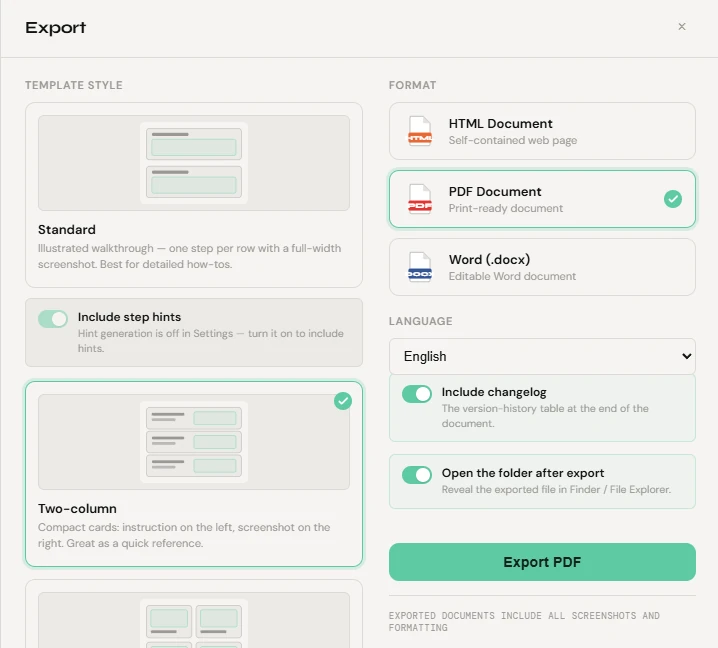Toggle the Include step hints switch
Viewport: 718px width, 648px height.
click(x=53, y=319)
